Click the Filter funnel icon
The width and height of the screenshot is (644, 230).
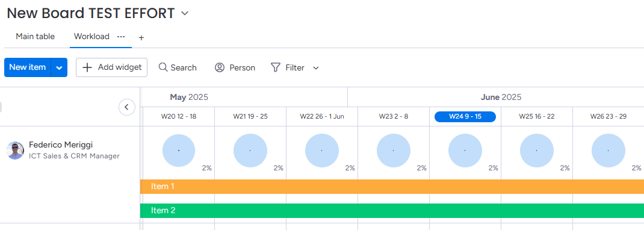276,67
